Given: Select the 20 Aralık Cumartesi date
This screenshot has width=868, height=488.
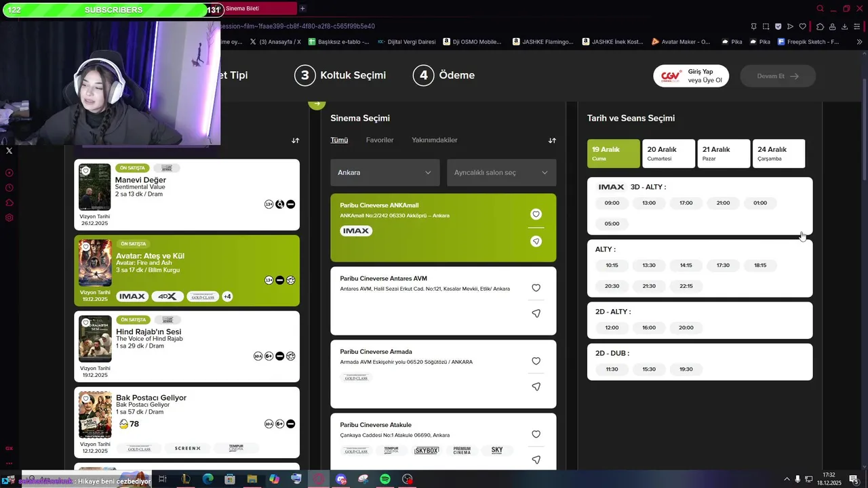Looking at the screenshot, I should coord(669,154).
